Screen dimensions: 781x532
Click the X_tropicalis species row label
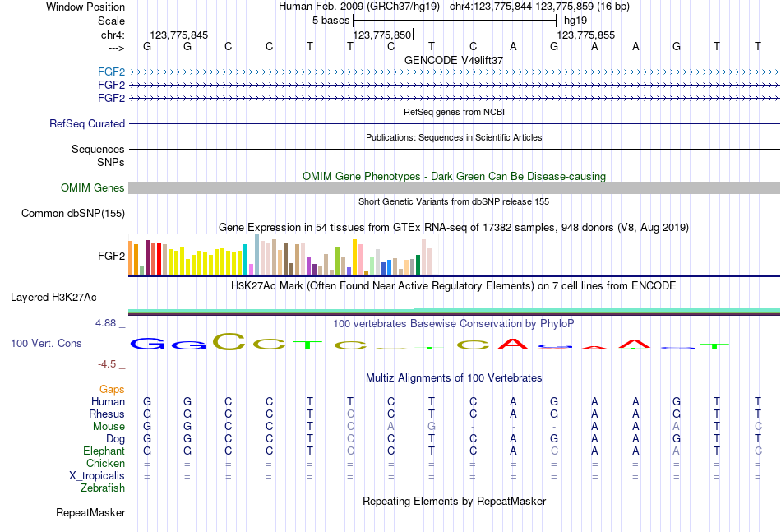pyautogui.click(x=97, y=476)
